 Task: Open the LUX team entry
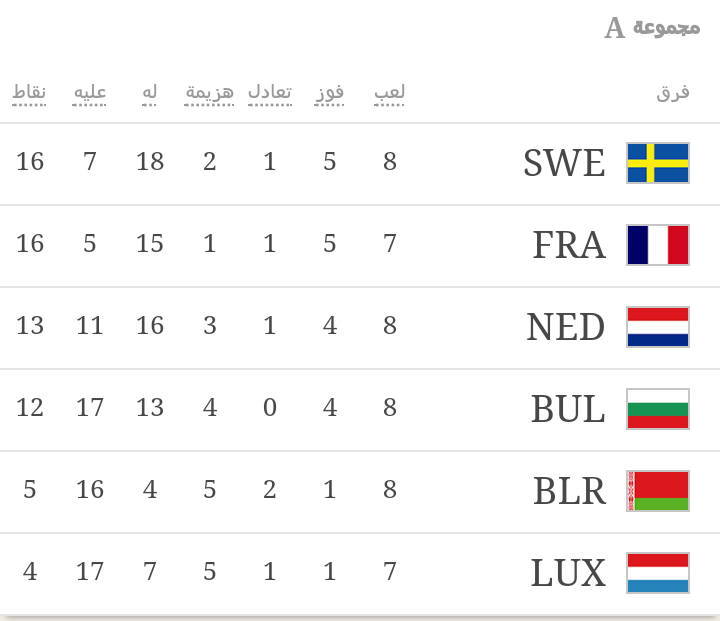[567, 573]
